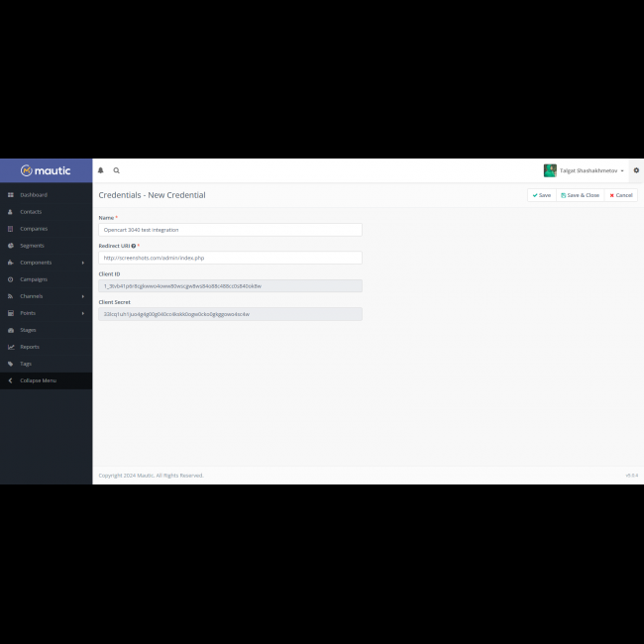This screenshot has height=644, width=644.
Task: Open the Talgat Shashakhmetov user dropdown
Action: 591,170
